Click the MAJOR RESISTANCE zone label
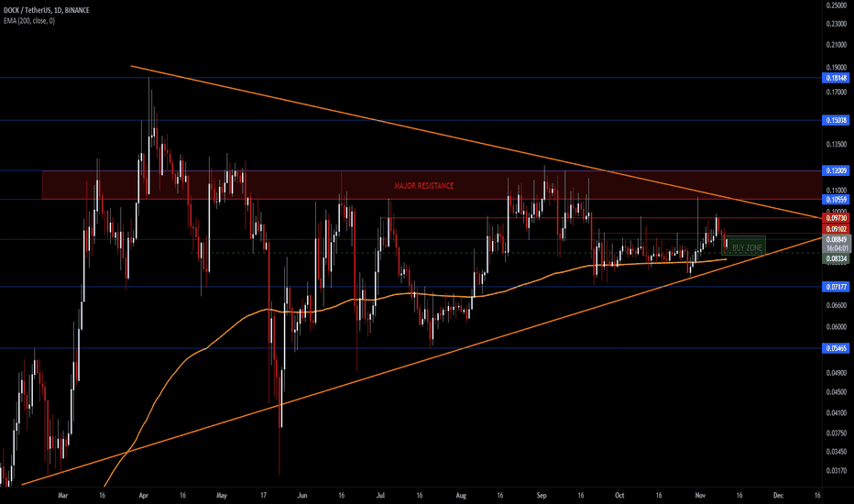The width and height of the screenshot is (854, 504). click(423, 186)
